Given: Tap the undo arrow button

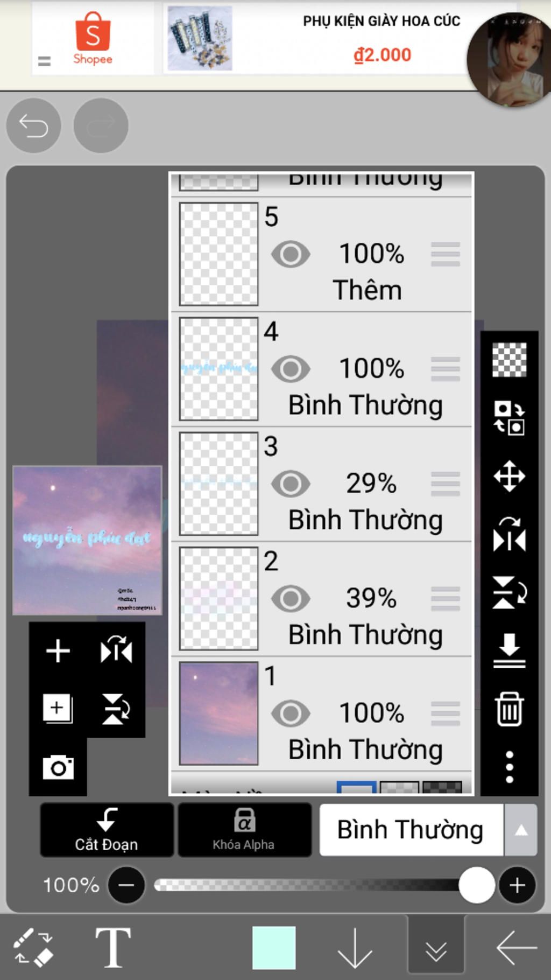Looking at the screenshot, I should 33,126.
